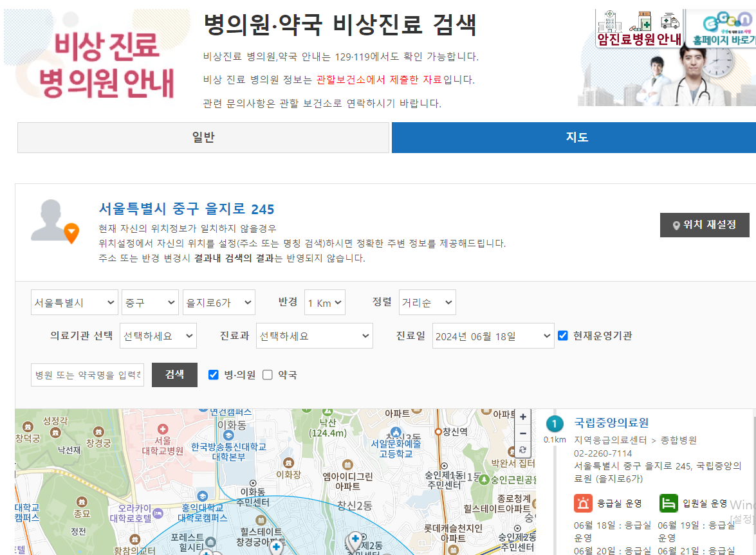Click the 입원실 운영 bed icon
Image resolution: width=756 pixels, height=555 pixels.
coord(668,504)
